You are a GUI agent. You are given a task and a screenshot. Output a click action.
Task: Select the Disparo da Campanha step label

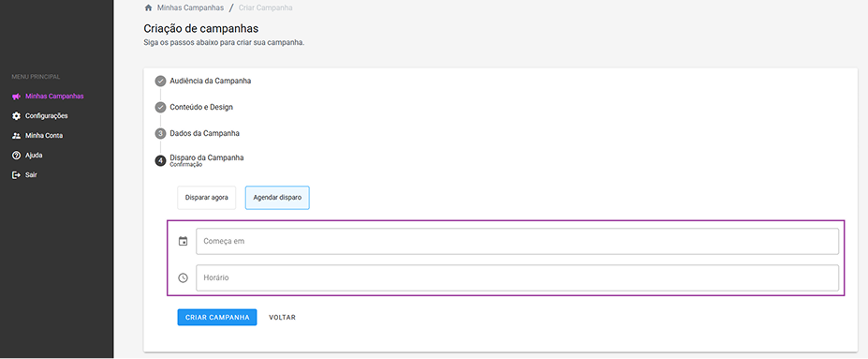(x=207, y=157)
